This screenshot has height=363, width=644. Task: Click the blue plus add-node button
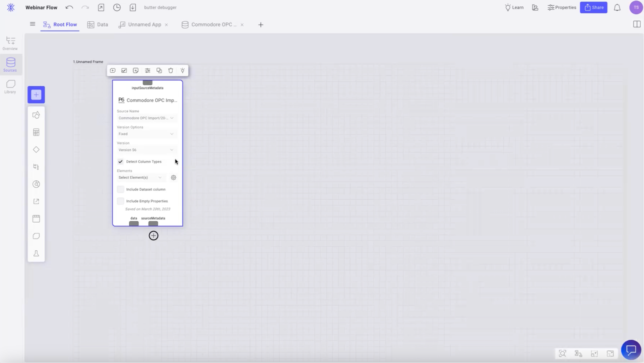pos(36,95)
